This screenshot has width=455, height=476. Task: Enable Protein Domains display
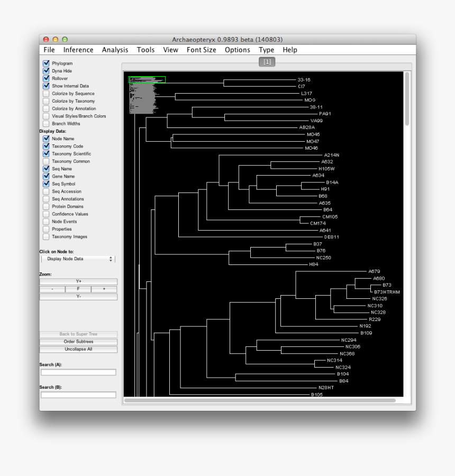[46, 206]
